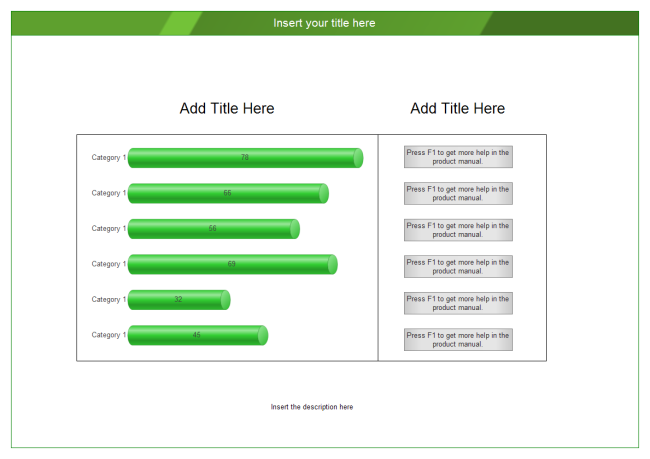This screenshot has width=650, height=459.
Task: Click the Category 1 label beside the 69 bar
Action: (109, 264)
